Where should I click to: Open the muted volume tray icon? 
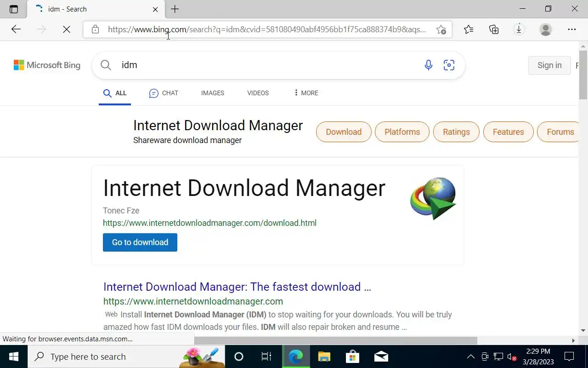(x=512, y=356)
